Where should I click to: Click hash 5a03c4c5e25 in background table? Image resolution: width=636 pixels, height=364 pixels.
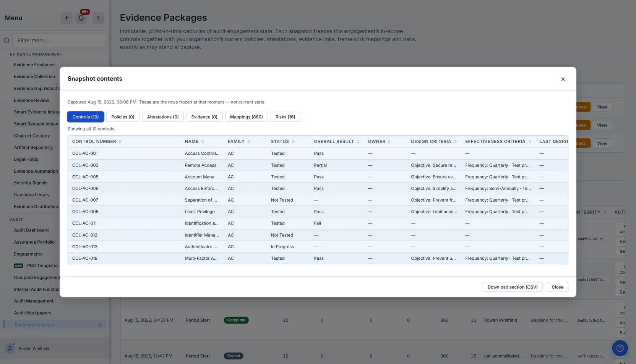click(591, 320)
